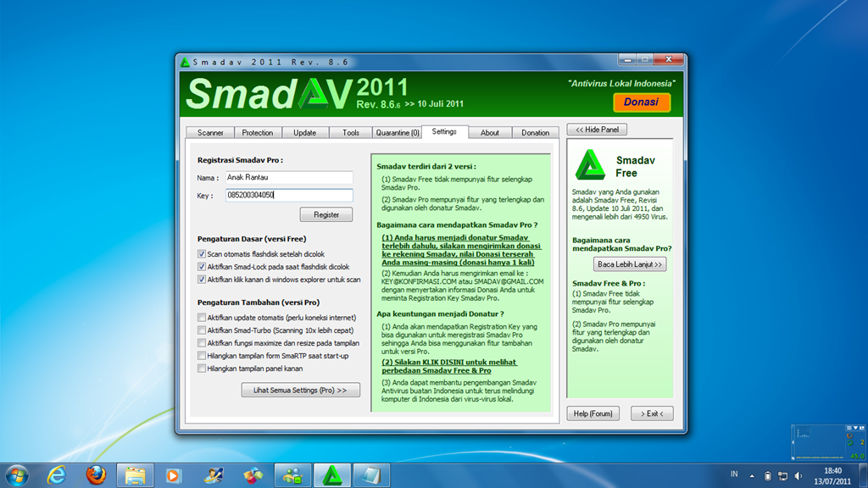Click the Key field with 085200304050
The image size is (868, 488).
coord(289,196)
